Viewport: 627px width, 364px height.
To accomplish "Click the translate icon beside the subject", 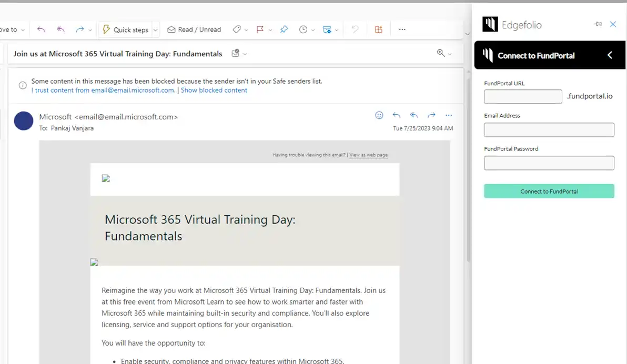I will pyautogui.click(x=236, y=53).
